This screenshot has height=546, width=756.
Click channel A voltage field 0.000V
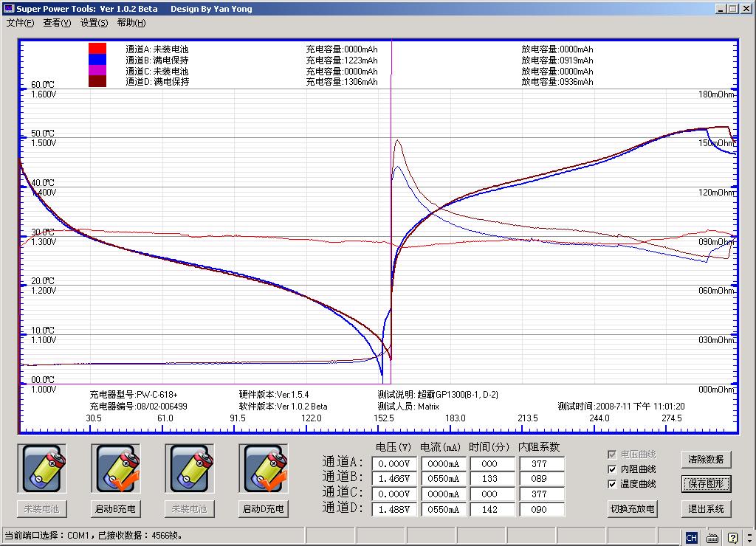pos(394,463)
